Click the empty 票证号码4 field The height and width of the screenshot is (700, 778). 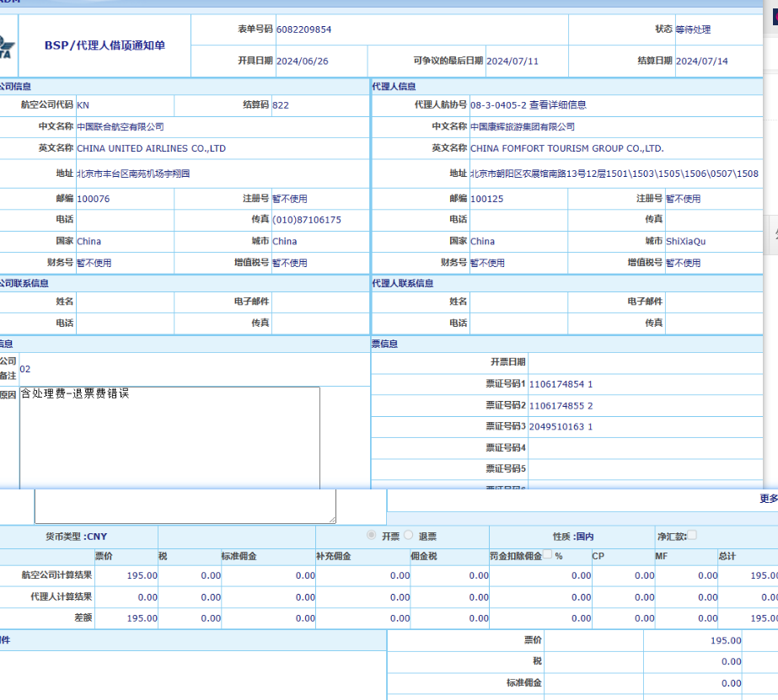(645, 448)
